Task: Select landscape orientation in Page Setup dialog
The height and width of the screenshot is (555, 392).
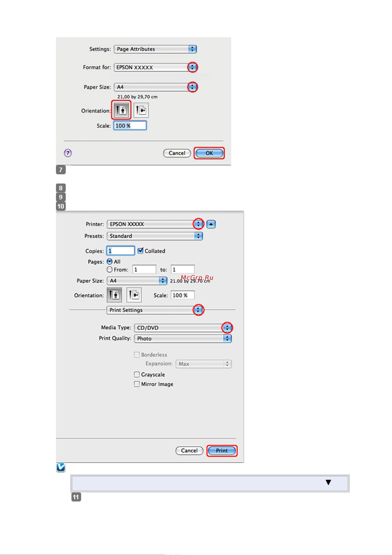Action: [141, 110]
